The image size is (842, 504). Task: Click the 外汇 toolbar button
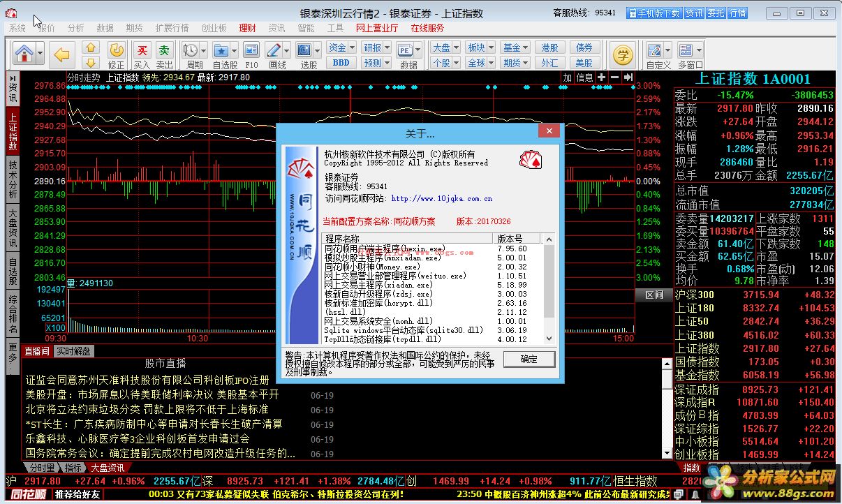[x=549, y=62]
